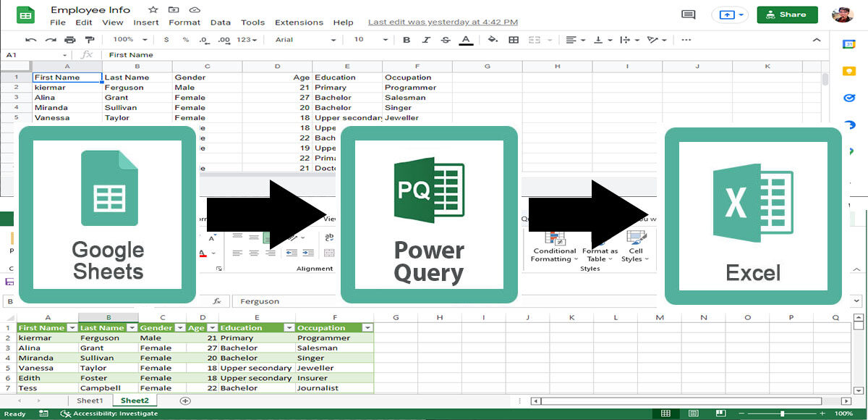
Task: Open the Arial font dropdown
Action: (305, 40)
